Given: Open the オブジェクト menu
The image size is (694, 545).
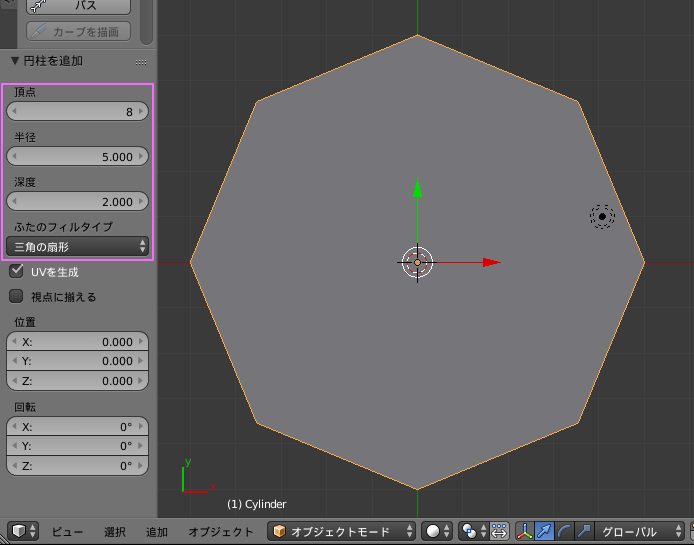Looking at the screenshot, I should coord(220,531).
